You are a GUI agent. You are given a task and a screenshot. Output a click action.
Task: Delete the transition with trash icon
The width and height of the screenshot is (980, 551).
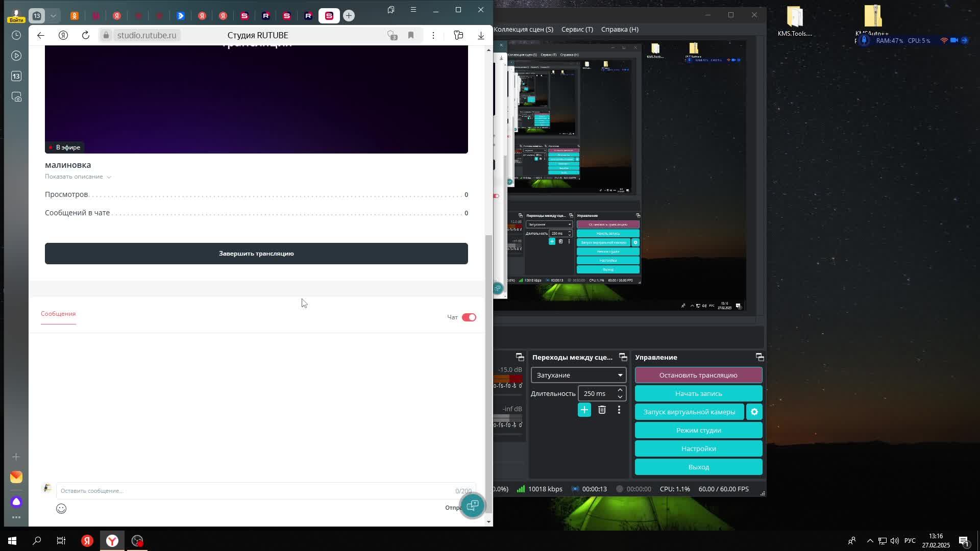point(602,410)
